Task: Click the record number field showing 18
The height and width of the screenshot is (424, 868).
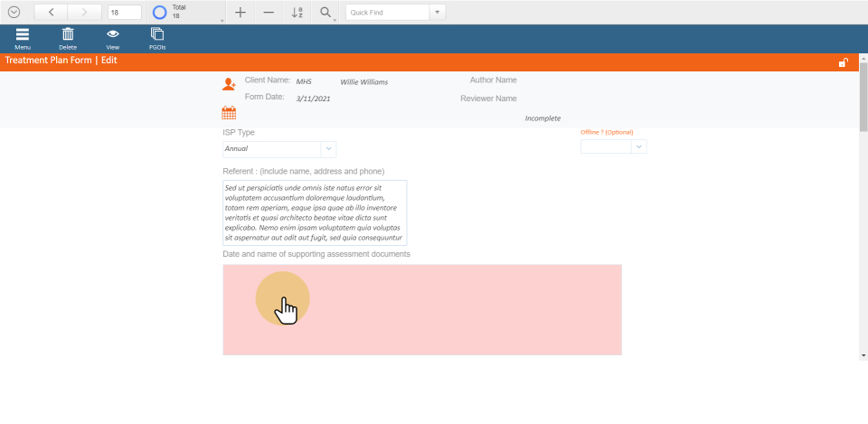Action: tap(124, 13)
